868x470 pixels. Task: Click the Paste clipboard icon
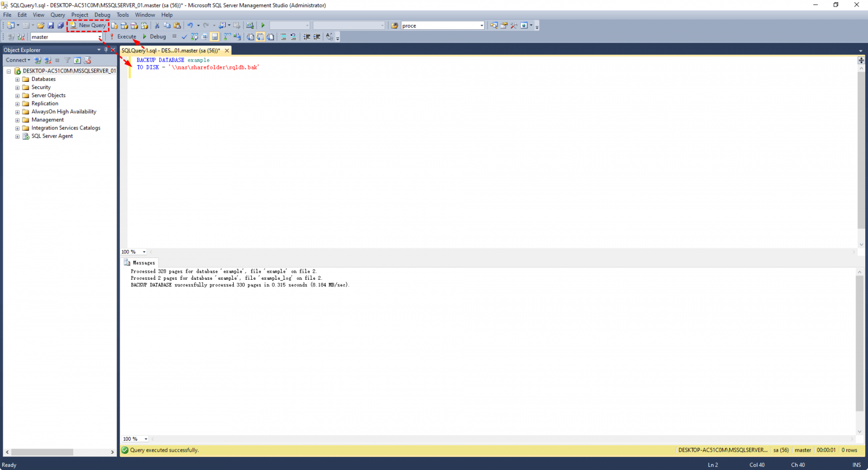pos(177,25)
